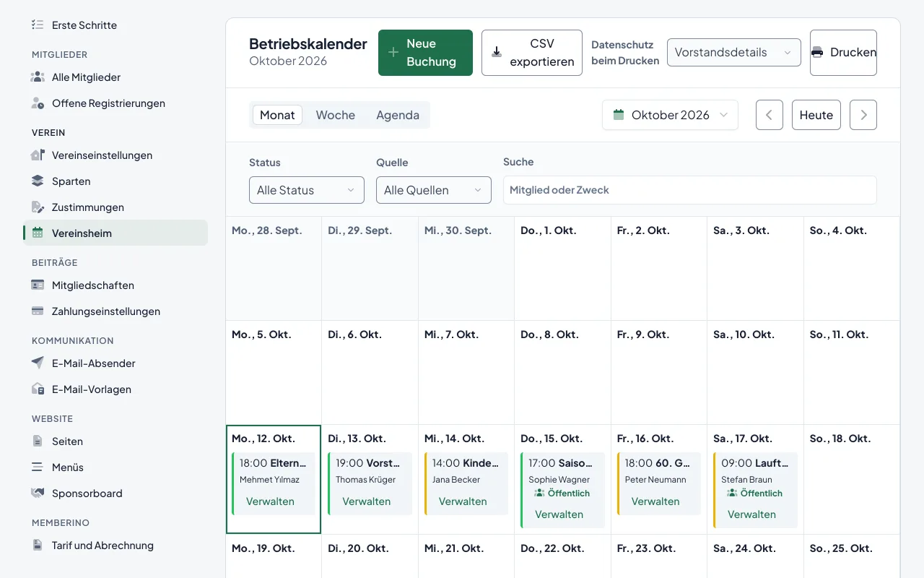The image size is (924, 578).
Task: Click Verwalten for Thomas Krüger booking
Action: coord(367,501)
